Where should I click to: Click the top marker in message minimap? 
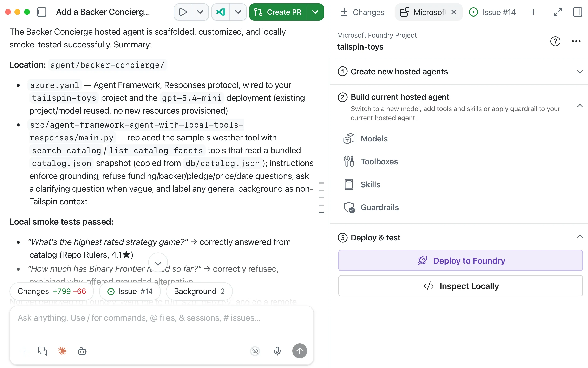(321, 183)
